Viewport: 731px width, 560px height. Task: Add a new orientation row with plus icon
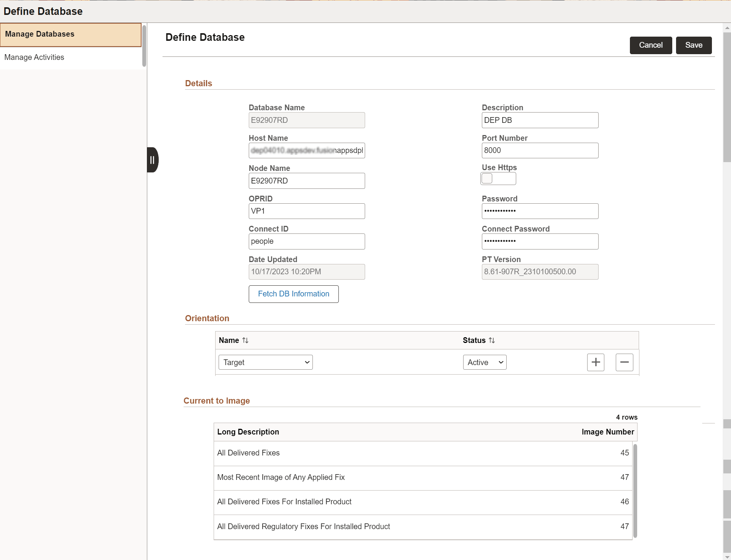pos(595,362)
